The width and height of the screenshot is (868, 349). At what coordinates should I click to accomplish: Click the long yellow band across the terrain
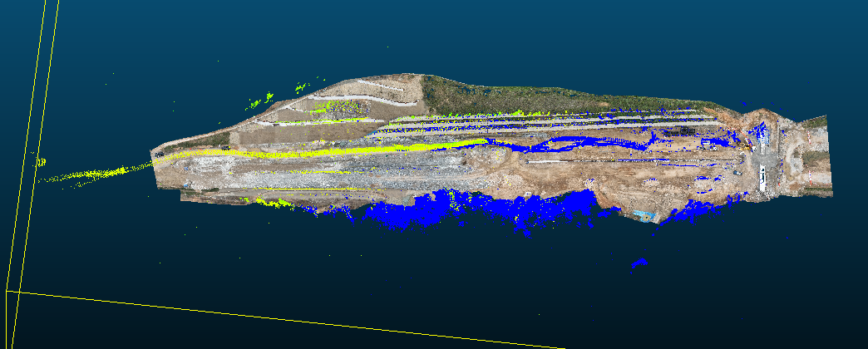333,151
